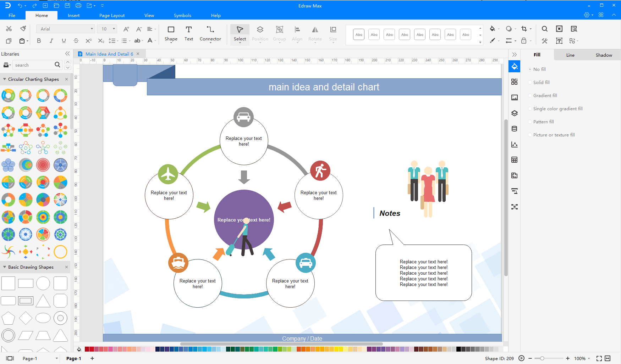Click the Crop icon in the ribbon
The image size is (621, 364).
coord(524,29)
